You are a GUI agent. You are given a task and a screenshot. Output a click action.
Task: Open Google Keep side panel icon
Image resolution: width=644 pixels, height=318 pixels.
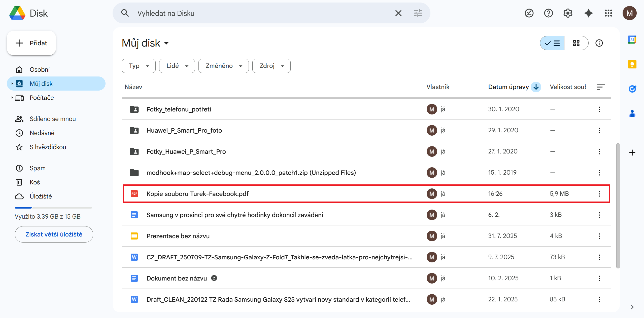pyautogui.click(x=632, y=64)
